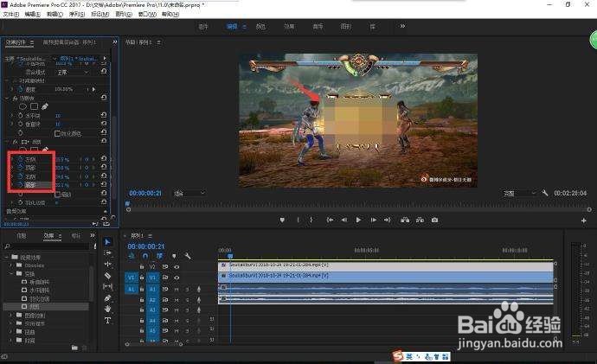Screen dimensions: 597x364
Task: Select the Slip tool
Action: pyautogui.click(x=107, y=286)
